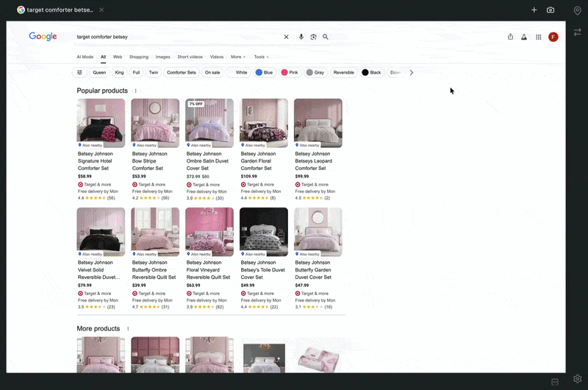
Task: Go to the Google logo home
Action: tap(43, 36)
